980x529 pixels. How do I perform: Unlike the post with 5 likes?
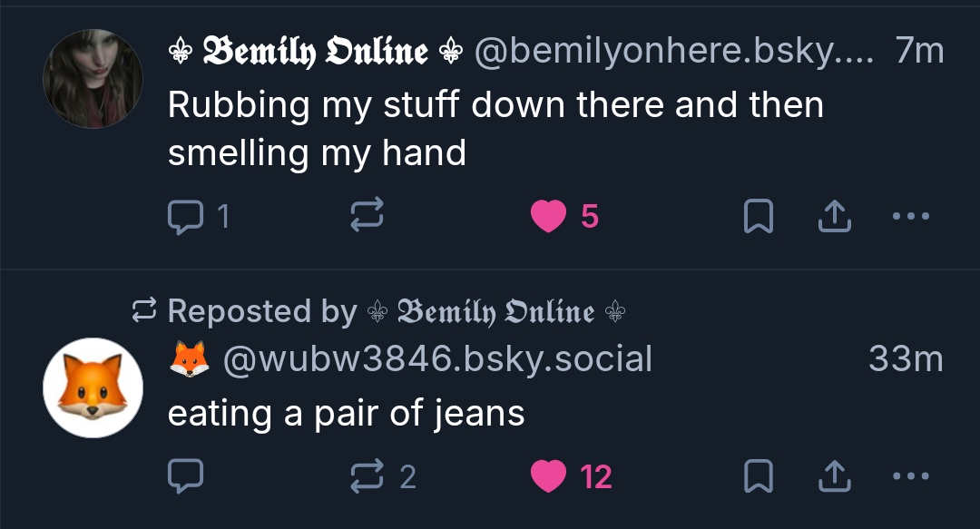click(x=549, y=216)
